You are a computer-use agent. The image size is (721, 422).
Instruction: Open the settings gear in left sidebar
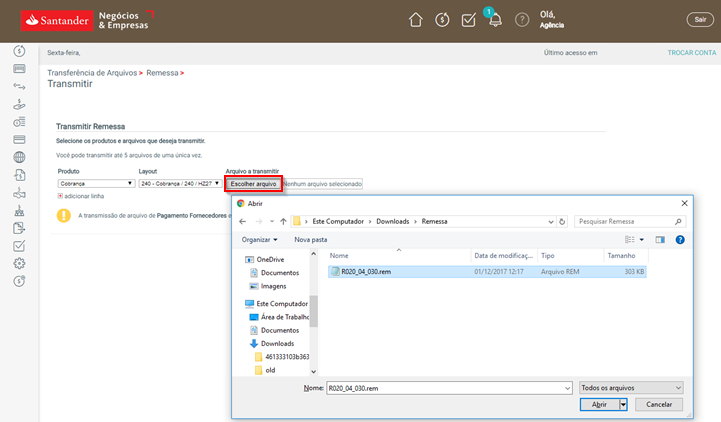[x=19, y=263]
